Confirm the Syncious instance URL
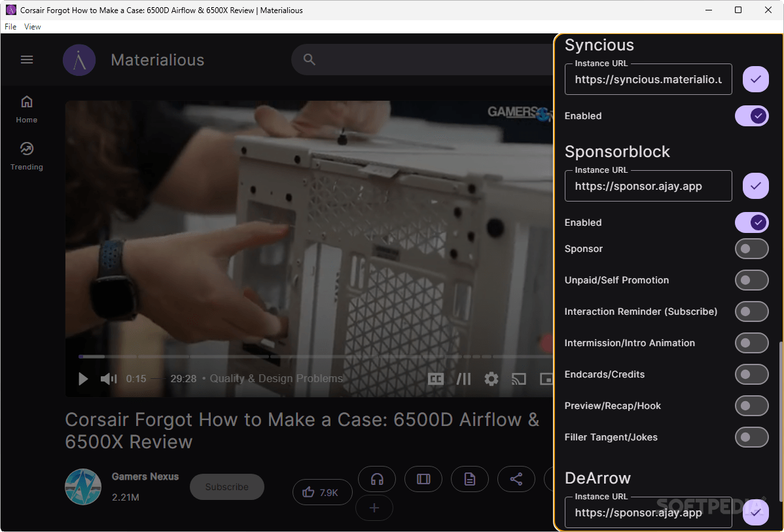The image size is (784, 532). (755, 79)
